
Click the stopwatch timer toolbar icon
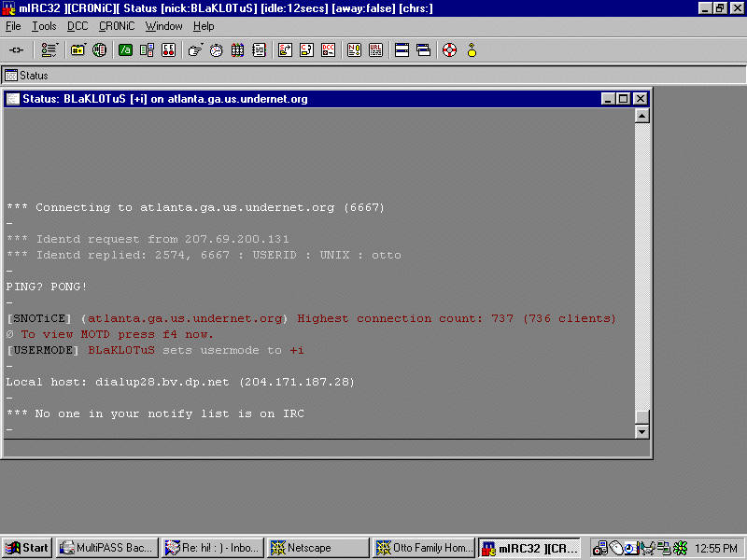(x=217, y=50)
